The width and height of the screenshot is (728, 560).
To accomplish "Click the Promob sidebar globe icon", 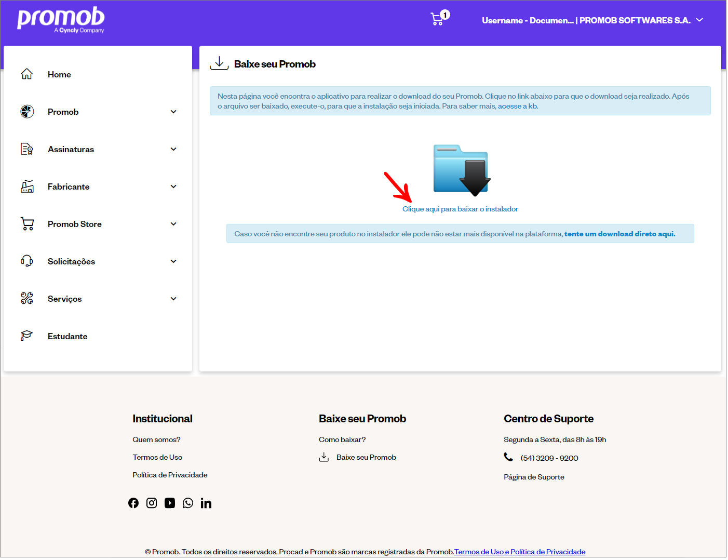I will [27, 112].
